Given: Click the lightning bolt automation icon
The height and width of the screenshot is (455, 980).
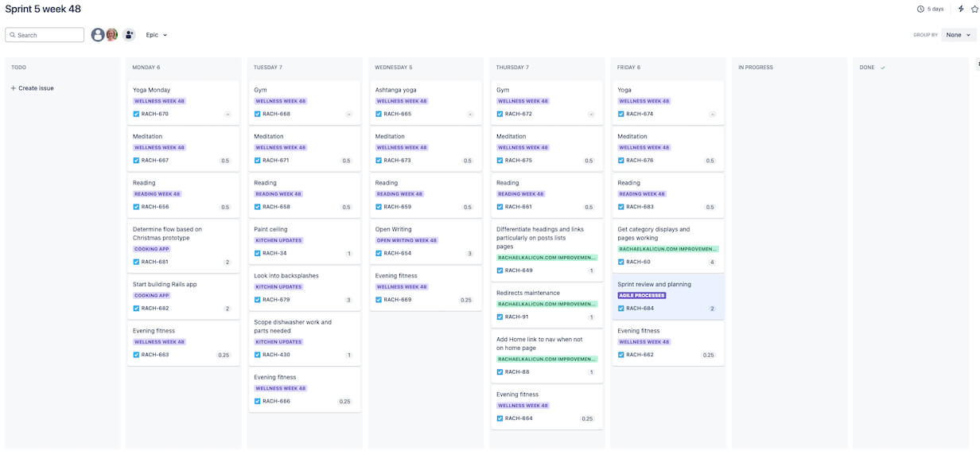Looking at the screenshot, I should 961,10.
